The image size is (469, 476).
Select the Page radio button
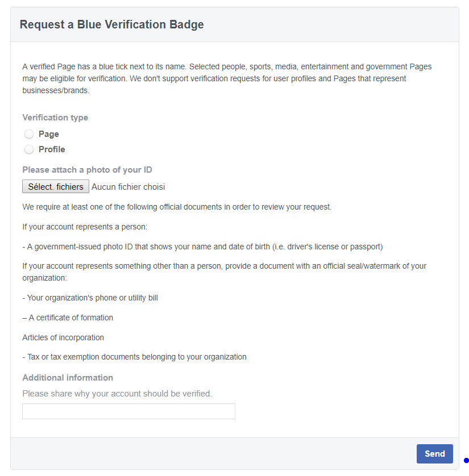pos(29,134)
